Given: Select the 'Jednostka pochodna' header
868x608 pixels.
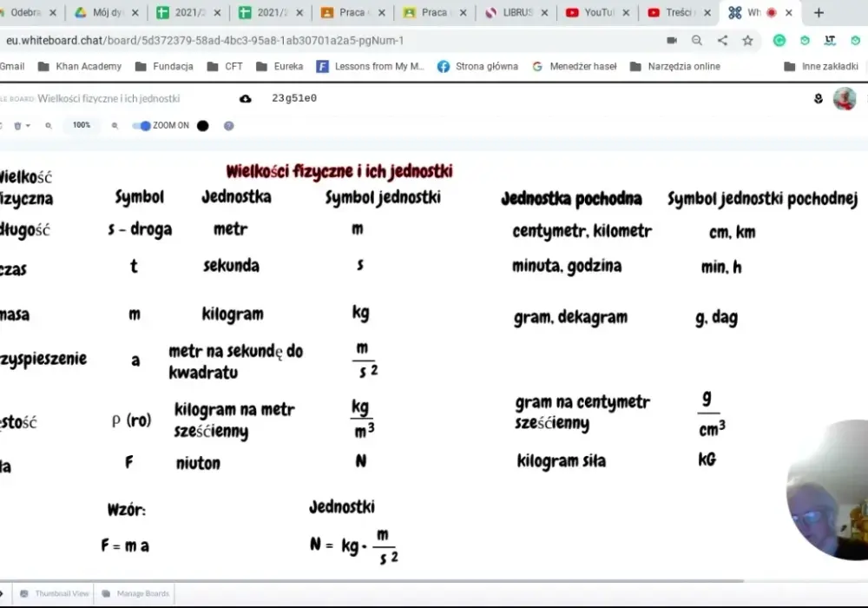Looking at the screenshot, I should point(571,198).
